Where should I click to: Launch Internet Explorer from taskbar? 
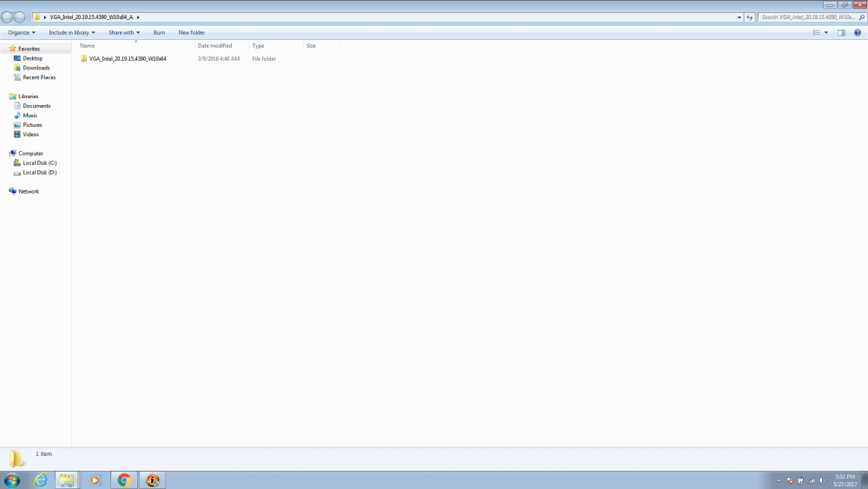pyautogui.click(x=41, y=480)
